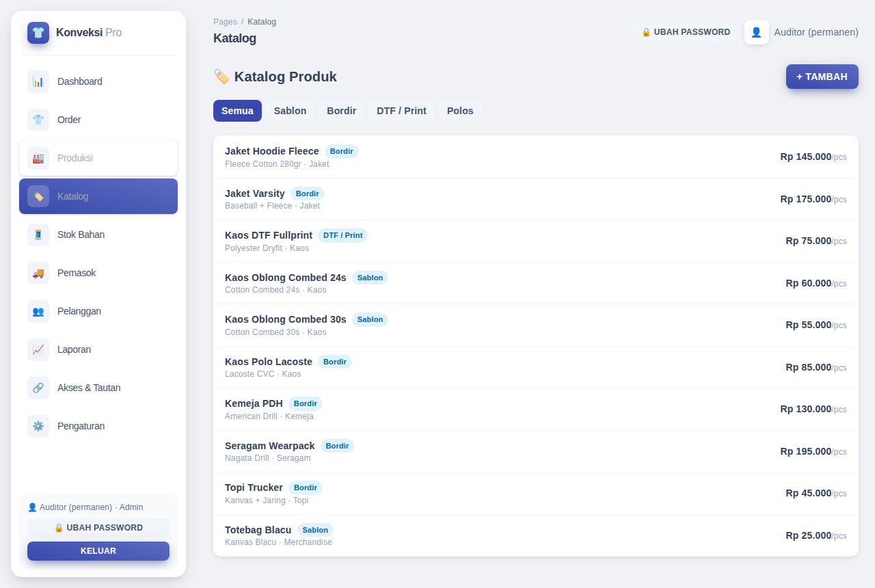875x588 pixels.
Task: Click the Stok Bahan thread icon
Action: (38, 235)
